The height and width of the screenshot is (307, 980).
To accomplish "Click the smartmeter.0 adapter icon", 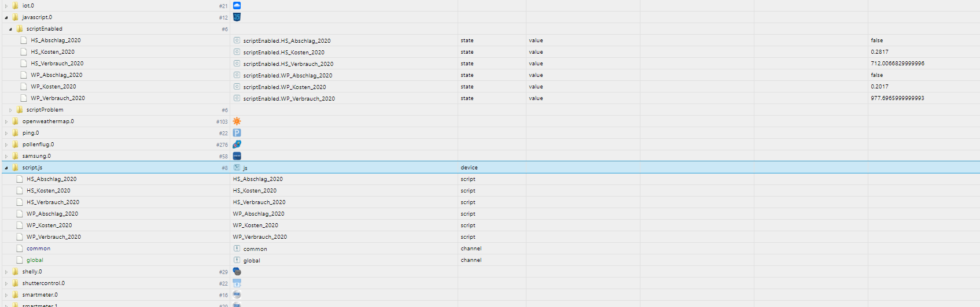I will [237, 294].
